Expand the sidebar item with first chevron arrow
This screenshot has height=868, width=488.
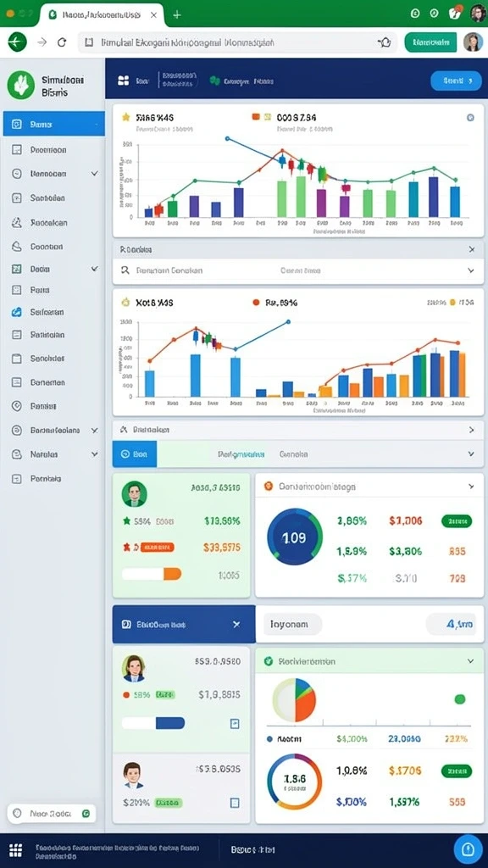[x=95, y=173]
